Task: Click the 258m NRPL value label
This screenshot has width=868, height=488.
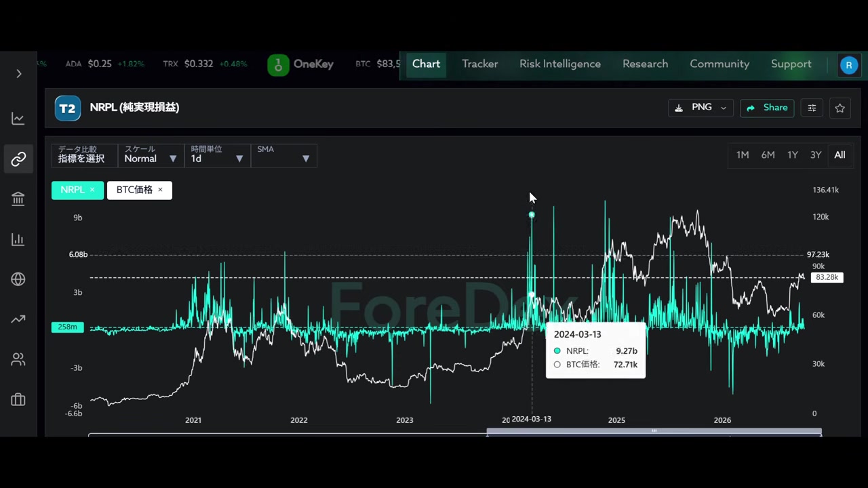Action: click(x=68, y=327)
